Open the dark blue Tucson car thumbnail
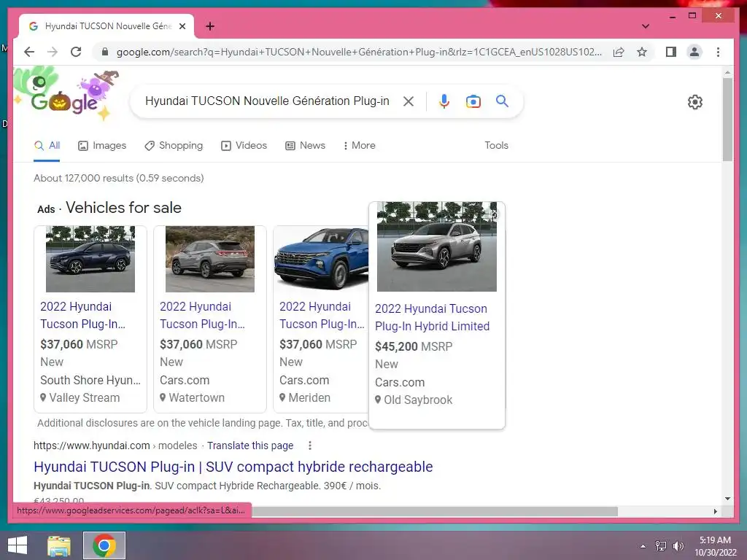Viewport: 747px width, 560px height. pyautogui.click(x=90, y=259)
